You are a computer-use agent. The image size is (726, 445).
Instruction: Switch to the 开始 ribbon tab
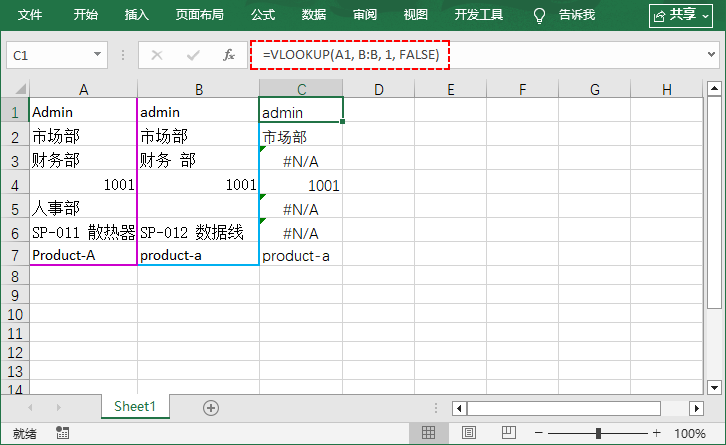coord(86,15)
